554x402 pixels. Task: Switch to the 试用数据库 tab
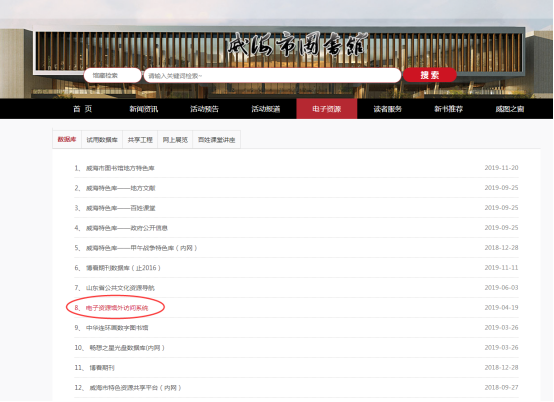point(102,140)
